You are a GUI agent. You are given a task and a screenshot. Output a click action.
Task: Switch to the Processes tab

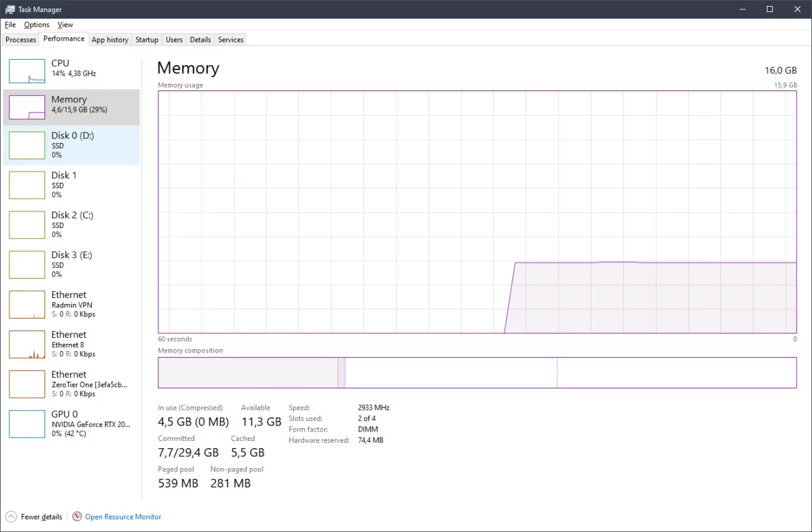point(21,40)
